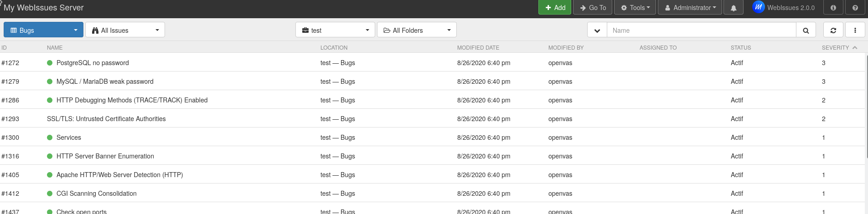
Task: Open the Tools menu
Action: 635,8
